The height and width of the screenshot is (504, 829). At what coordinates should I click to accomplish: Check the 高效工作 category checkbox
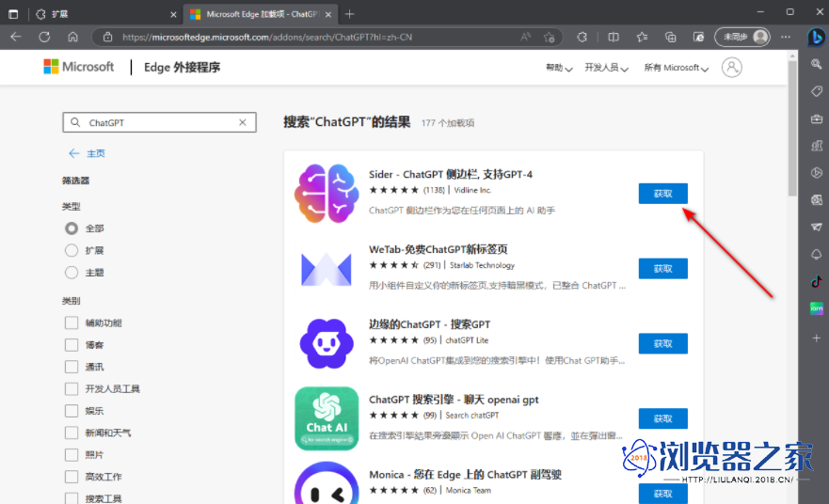72,477
